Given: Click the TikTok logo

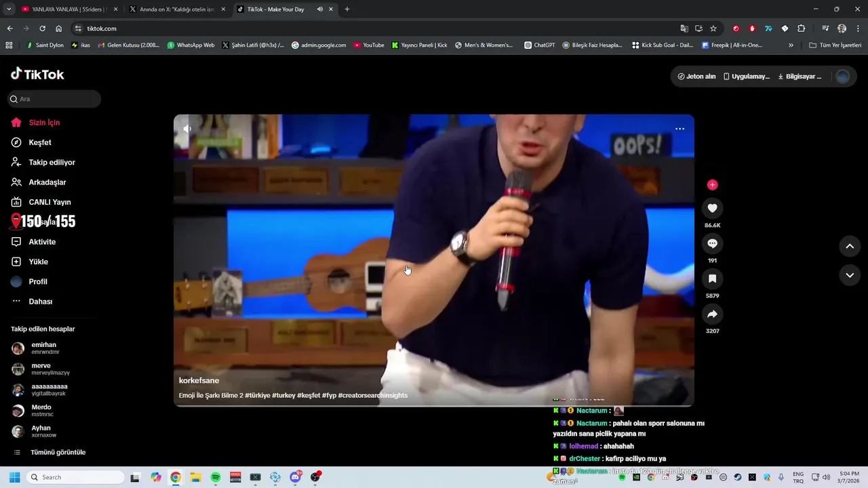Looking at the screenshot, I should 37,74.
